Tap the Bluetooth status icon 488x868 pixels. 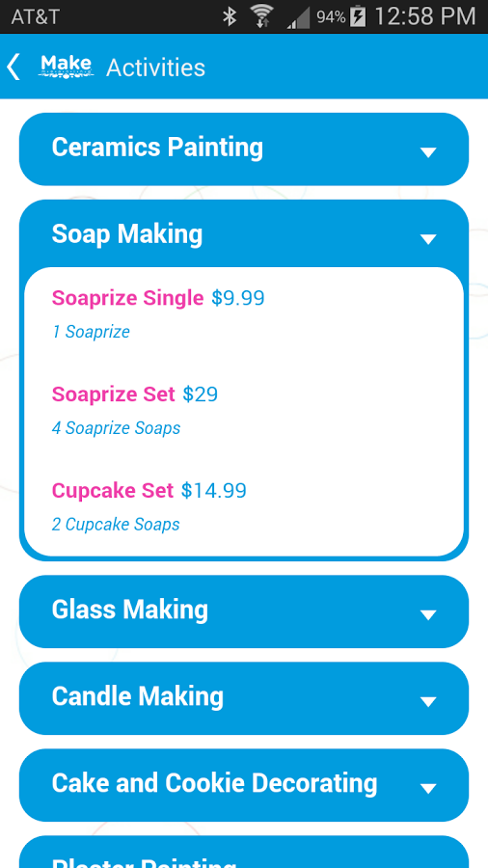230,16
